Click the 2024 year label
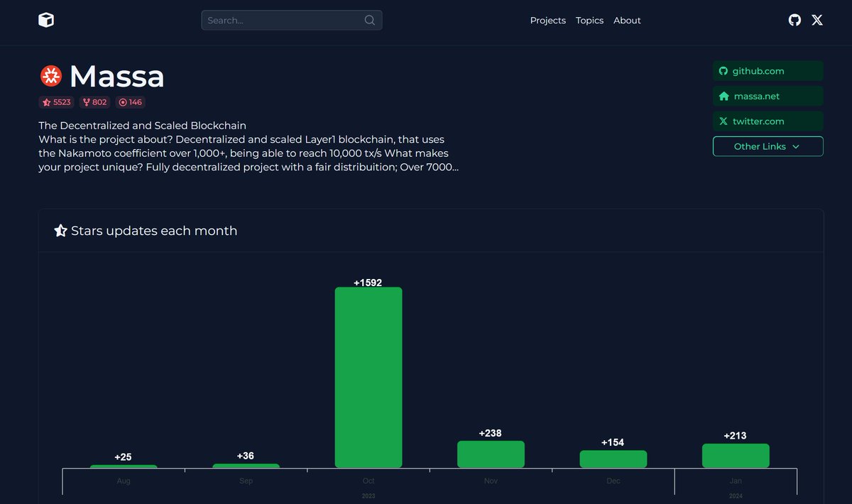852x504 pixels. (736, 496)
